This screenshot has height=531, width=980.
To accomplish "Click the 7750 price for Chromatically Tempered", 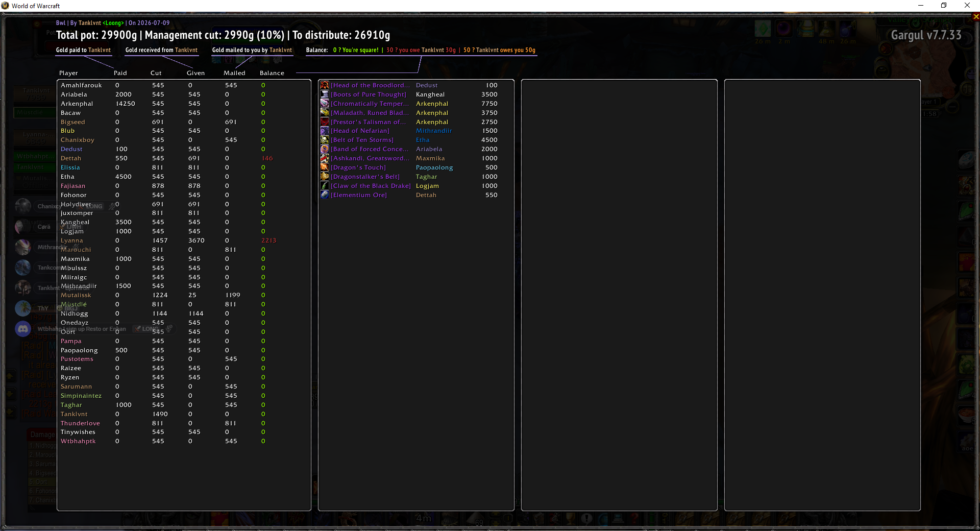I will [x=489, y=104].
